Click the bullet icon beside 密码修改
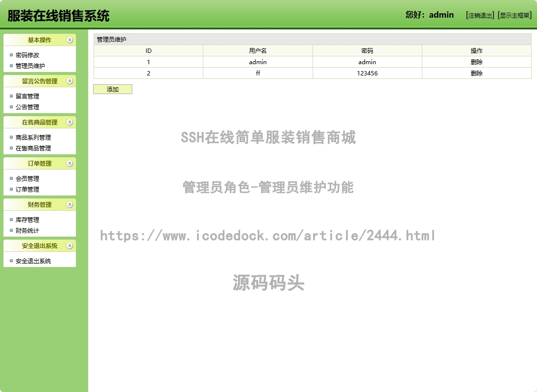Image resolution: width=537 pixels, height=392 pixels. [x=11, y=55]
